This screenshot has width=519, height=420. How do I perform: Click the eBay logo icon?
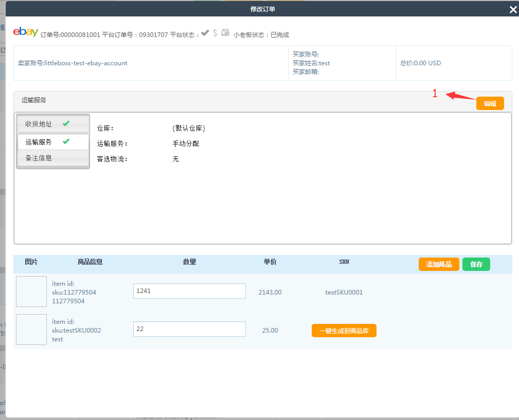coord(26,32)
